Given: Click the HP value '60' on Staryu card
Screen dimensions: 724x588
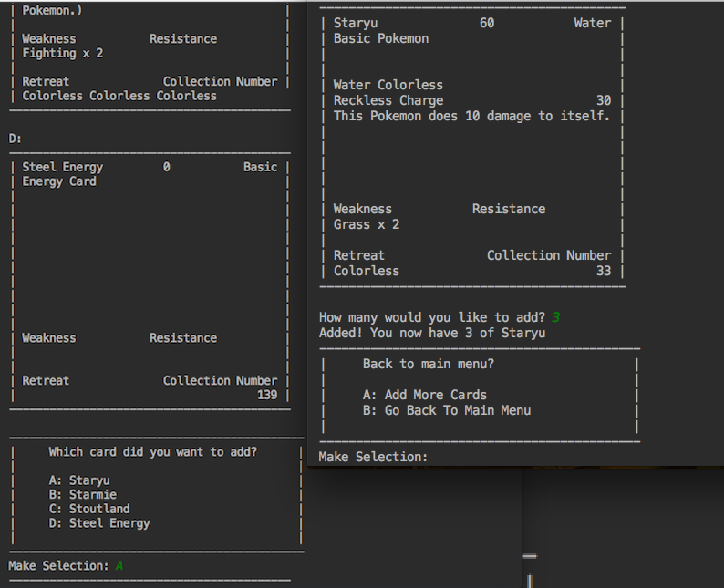Looking at the screenshot, I should click(487, 23).
